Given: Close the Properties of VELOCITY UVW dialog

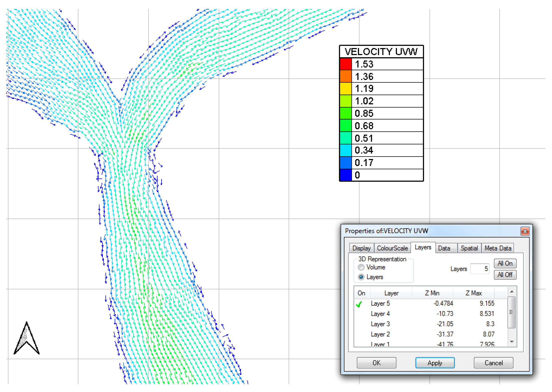Looking at the screenshot, I should tap(525, 231).
